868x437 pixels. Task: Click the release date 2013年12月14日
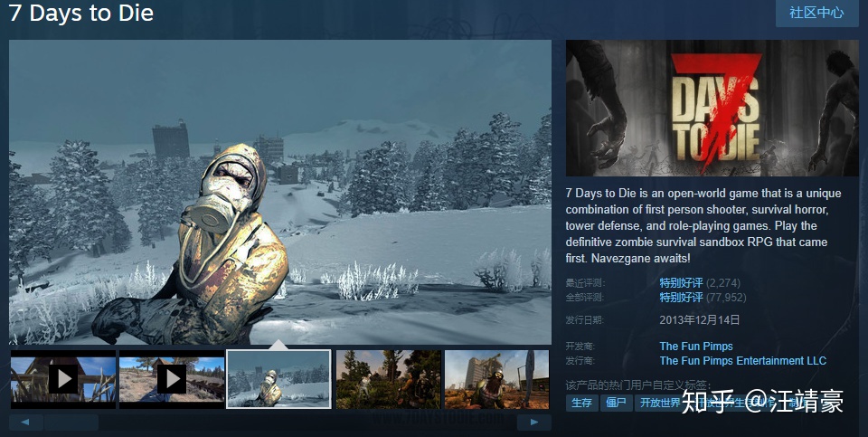pyautogui.click(x=700, y=319)
